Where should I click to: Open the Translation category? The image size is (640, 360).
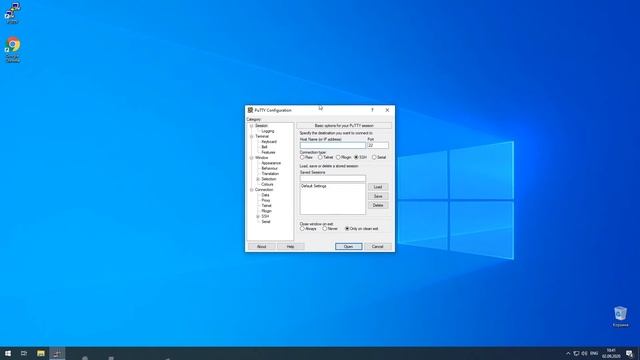[270, 173]
